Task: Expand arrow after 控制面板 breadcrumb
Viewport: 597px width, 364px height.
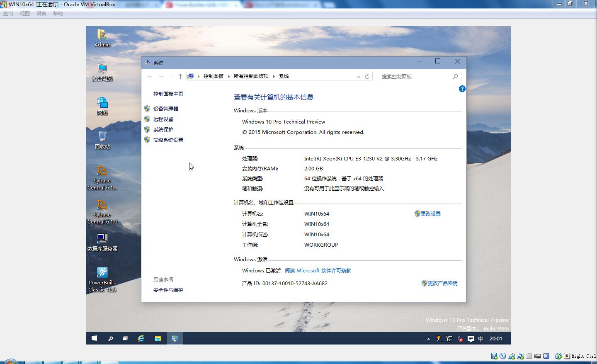Action: tap(228, 76)
